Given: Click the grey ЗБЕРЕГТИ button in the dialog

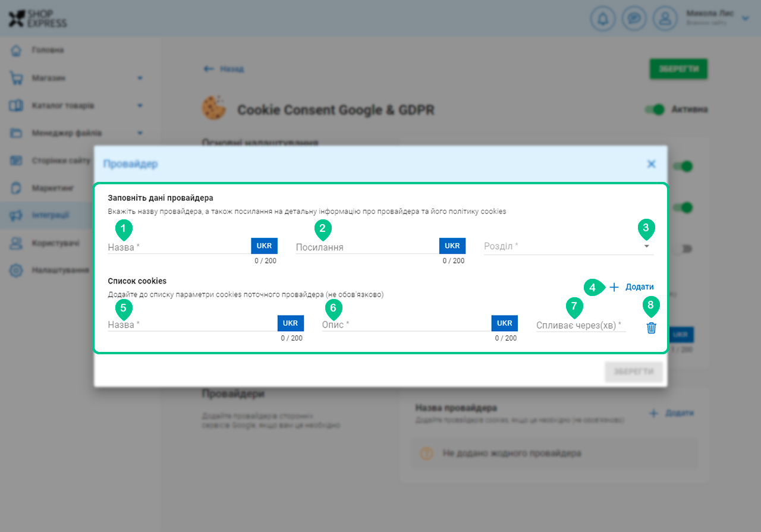Looking at the screenshot, I should [633, 372].
